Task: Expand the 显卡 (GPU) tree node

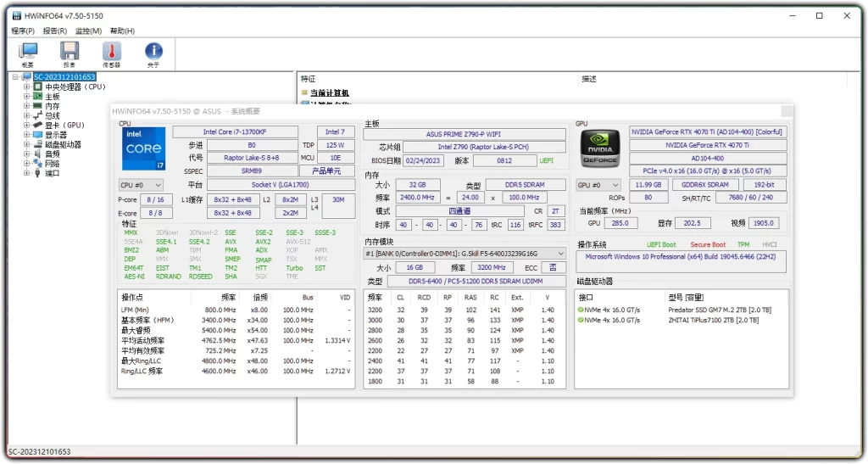Action: point(26,126)
